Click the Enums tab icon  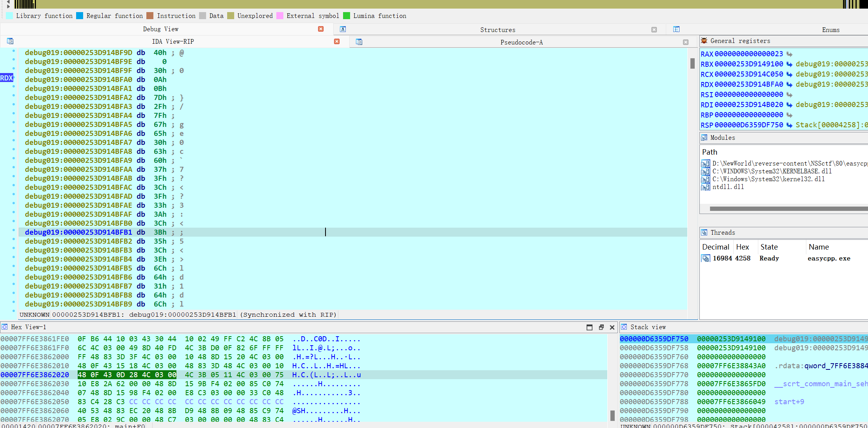(x=676, y=29)
